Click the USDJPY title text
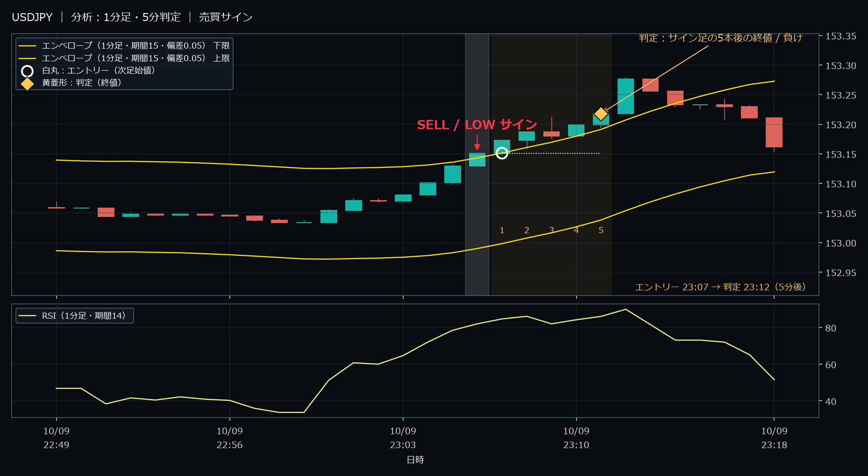Screen dimensions: 868x476 [x=32, y=17]
